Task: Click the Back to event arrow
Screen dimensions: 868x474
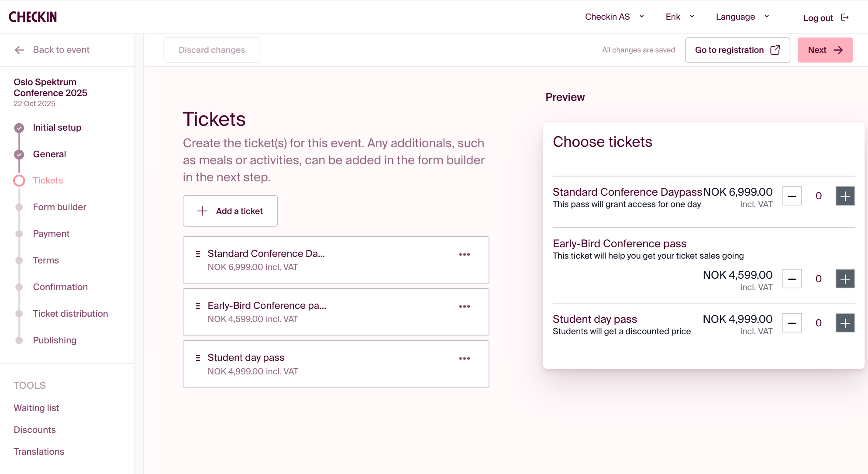Action: pyautogui.click(x=20, y=50)
